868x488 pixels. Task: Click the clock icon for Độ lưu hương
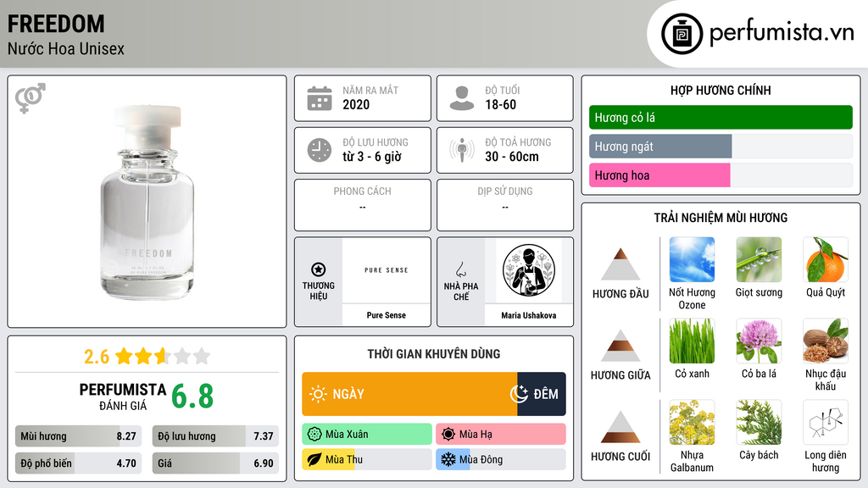[320, 150]
